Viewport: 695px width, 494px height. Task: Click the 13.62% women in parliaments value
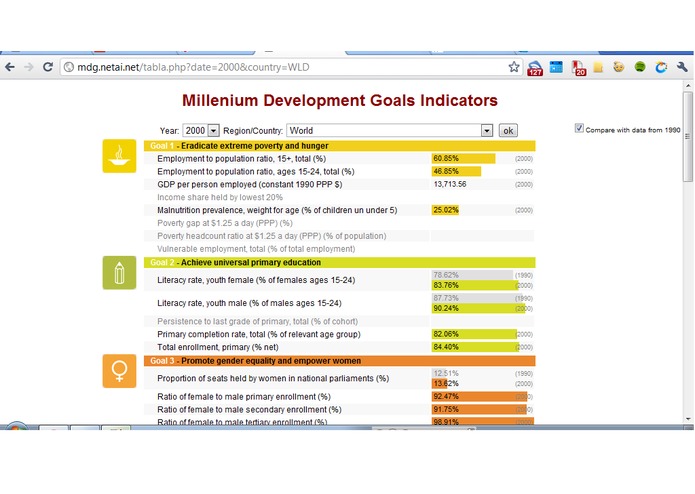(x=446, y=383)
